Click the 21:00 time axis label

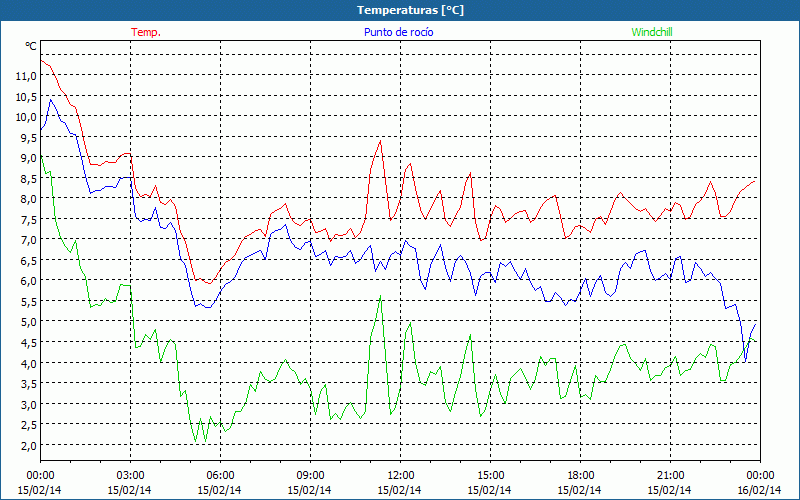click(670, 476)
